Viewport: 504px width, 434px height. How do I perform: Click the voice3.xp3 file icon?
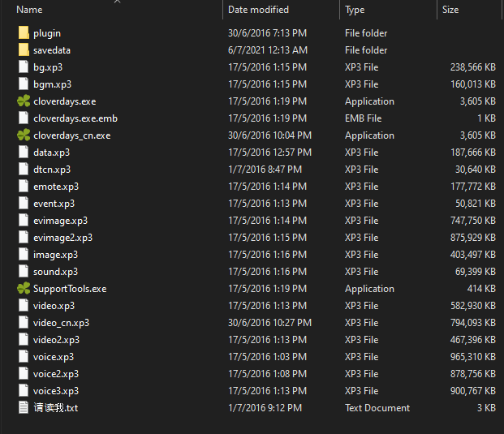coord(23,391)
